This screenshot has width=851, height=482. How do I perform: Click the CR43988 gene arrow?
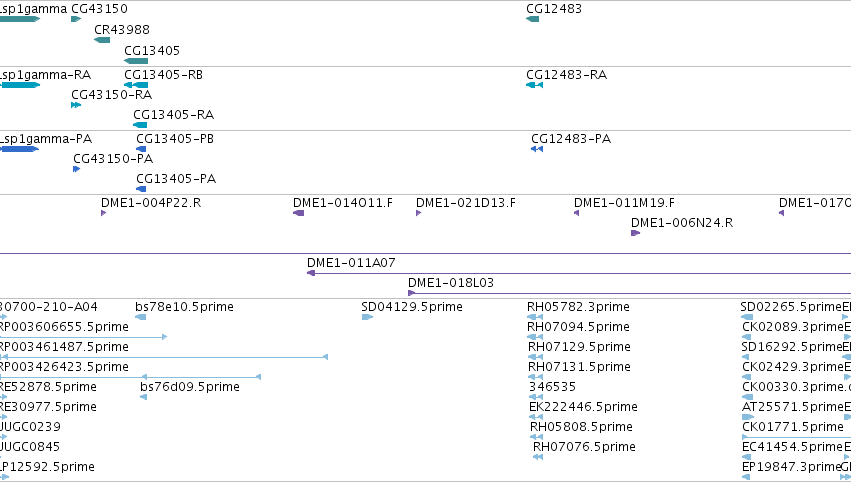click(102, 40)
